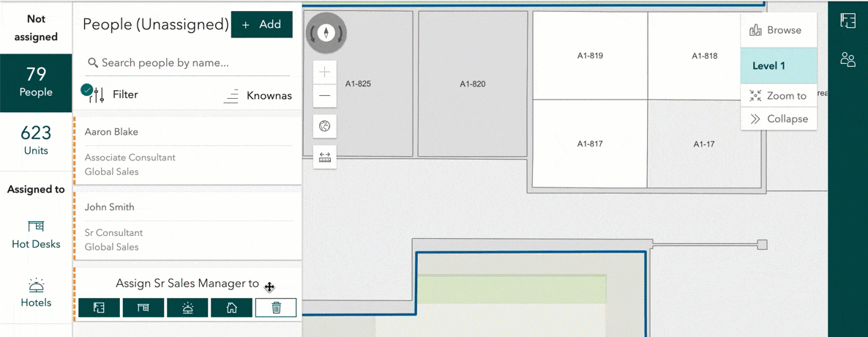Click Sr Consultant text under John Smith
The width and height of the screenshot is (868, 337).
[113, 233]
